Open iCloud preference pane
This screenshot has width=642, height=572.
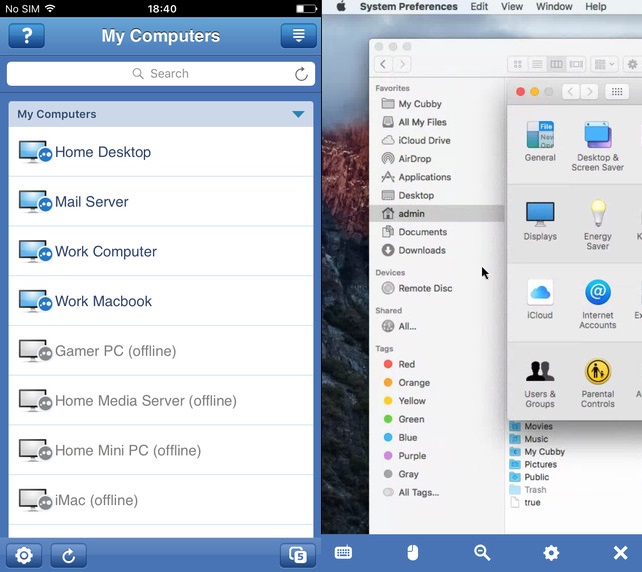[x=540, y=298]
